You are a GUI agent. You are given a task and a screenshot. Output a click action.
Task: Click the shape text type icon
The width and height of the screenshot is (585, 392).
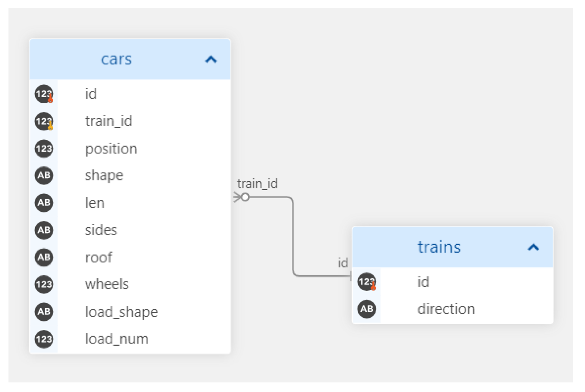[x=44, y=175]
